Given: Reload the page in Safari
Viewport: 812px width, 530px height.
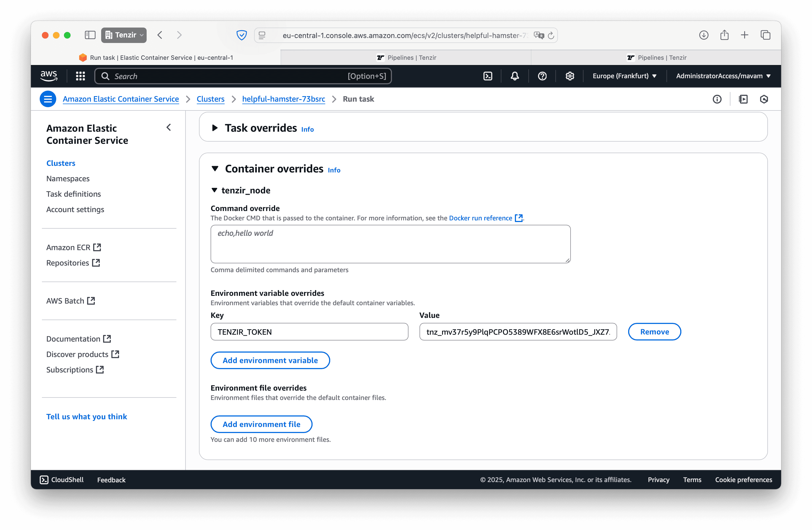Looking at the screenshot, I should (x=551, y=36).
